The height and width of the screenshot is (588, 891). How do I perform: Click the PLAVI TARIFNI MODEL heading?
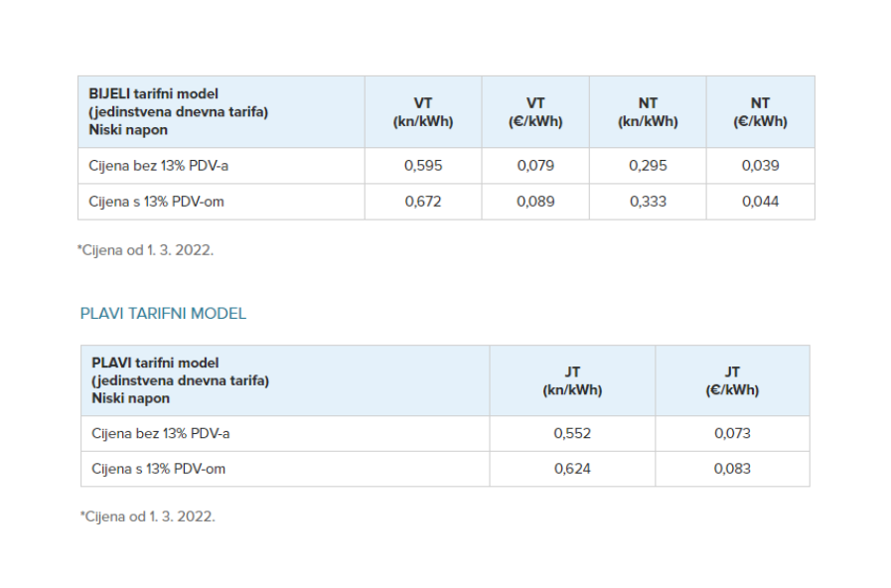(163, 314)
